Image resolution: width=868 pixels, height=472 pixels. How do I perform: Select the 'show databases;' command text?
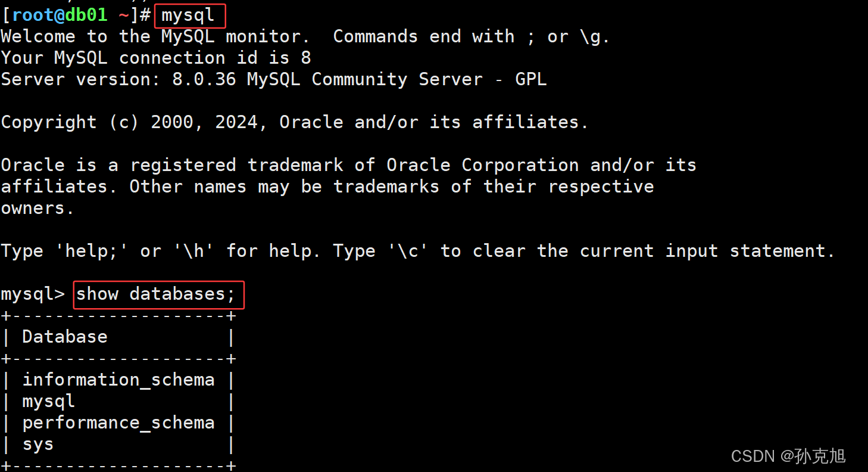pos(156,294)
